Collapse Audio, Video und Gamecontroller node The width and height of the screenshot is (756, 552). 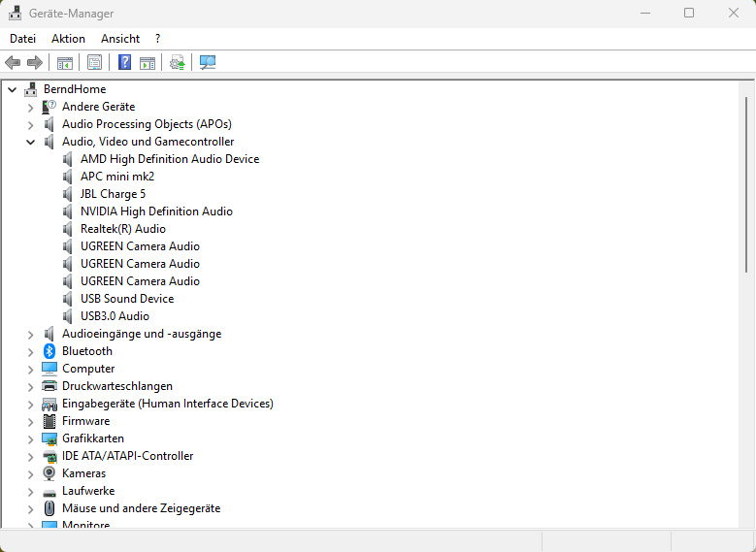coord(30,142)
